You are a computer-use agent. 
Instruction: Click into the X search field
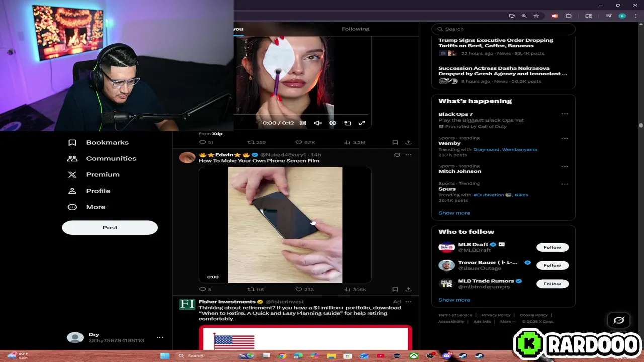click(x=503, y=29)
